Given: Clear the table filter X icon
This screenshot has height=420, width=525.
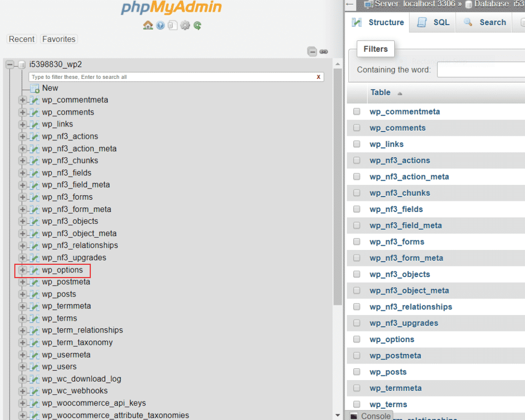Looking at the screenshot, I should tap(318, 77).
